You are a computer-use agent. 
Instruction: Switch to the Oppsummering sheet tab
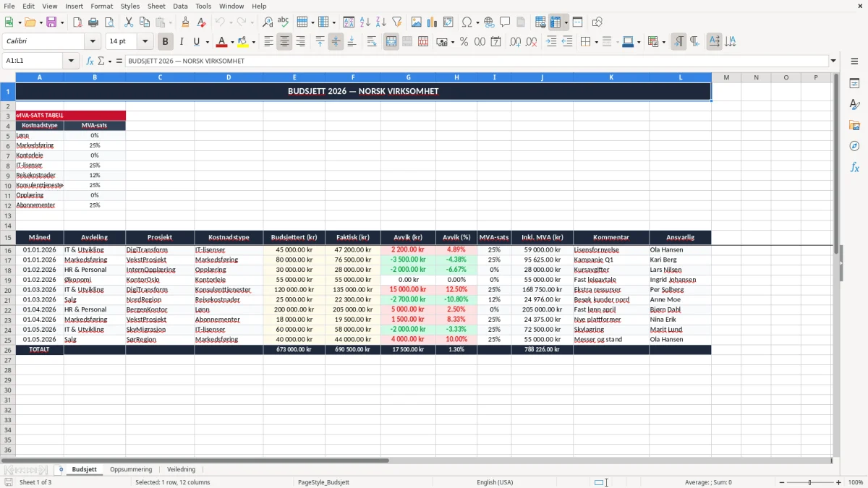point(131,470)
